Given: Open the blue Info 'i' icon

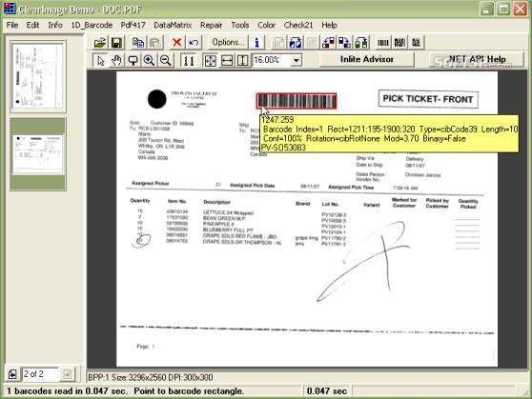Looking at the screenshot, I should tap(256, 43).
